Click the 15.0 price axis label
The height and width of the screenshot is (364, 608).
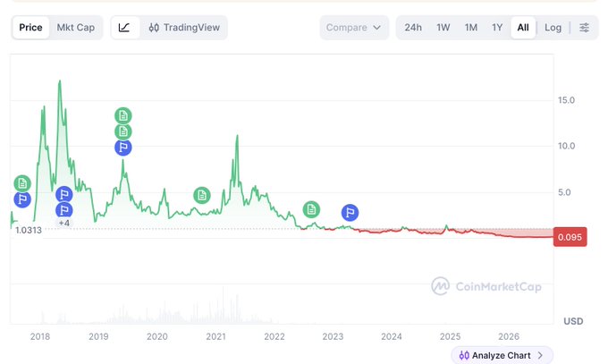tap(566, 100)
